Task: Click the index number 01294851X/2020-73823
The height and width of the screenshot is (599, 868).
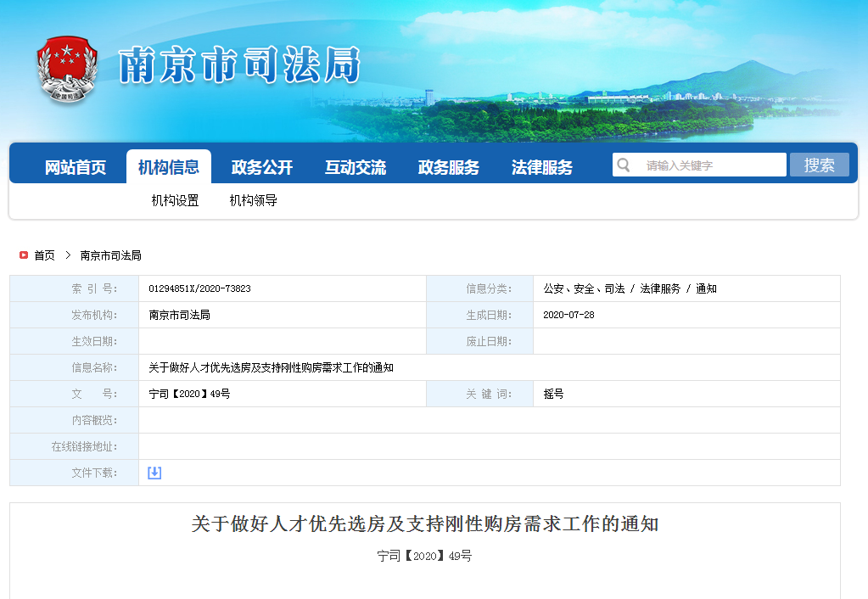Action: pyautogui.click(x=199, y=288)
